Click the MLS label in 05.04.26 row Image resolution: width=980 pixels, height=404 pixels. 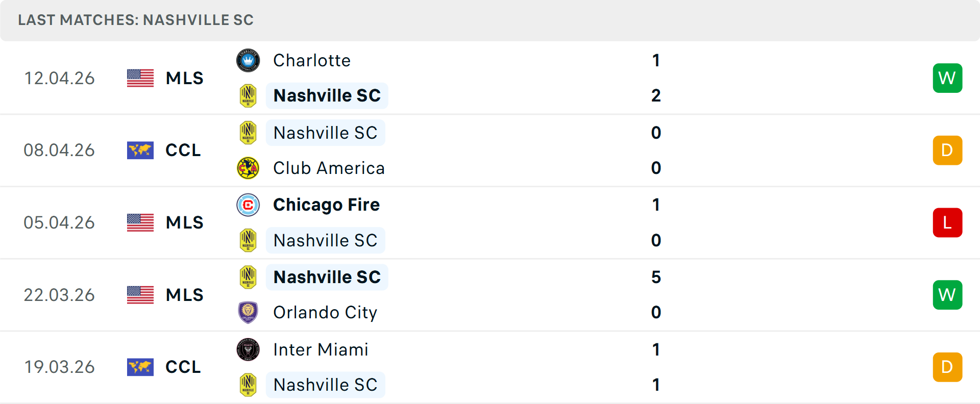[184, 222]
